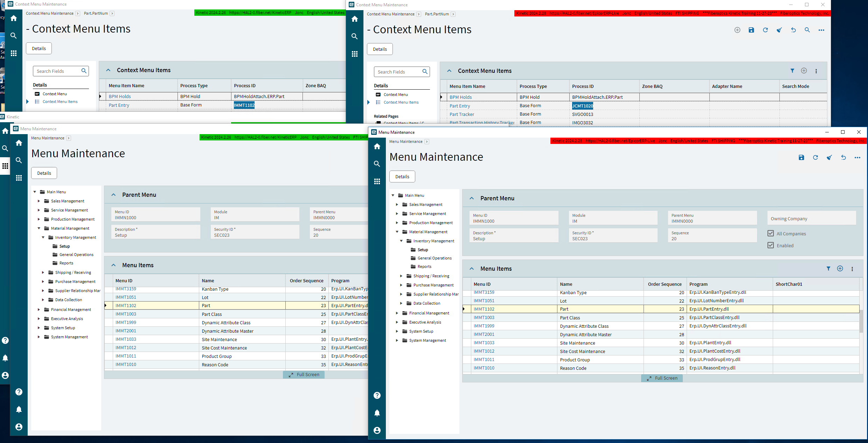Add new row in right Menu Items grid
This screenshot has height=443, width=868.
(x=840, y=269)
